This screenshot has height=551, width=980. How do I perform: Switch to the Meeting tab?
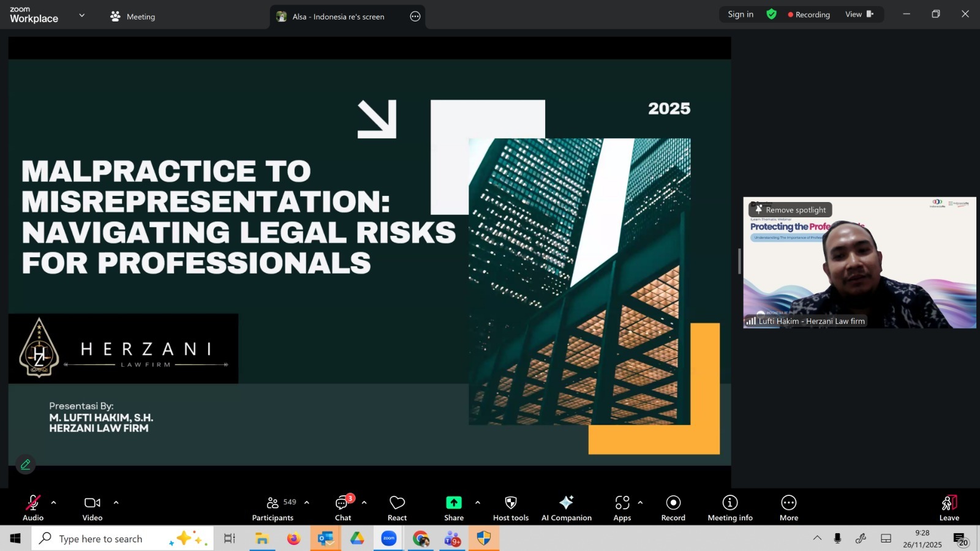point(133,17)
